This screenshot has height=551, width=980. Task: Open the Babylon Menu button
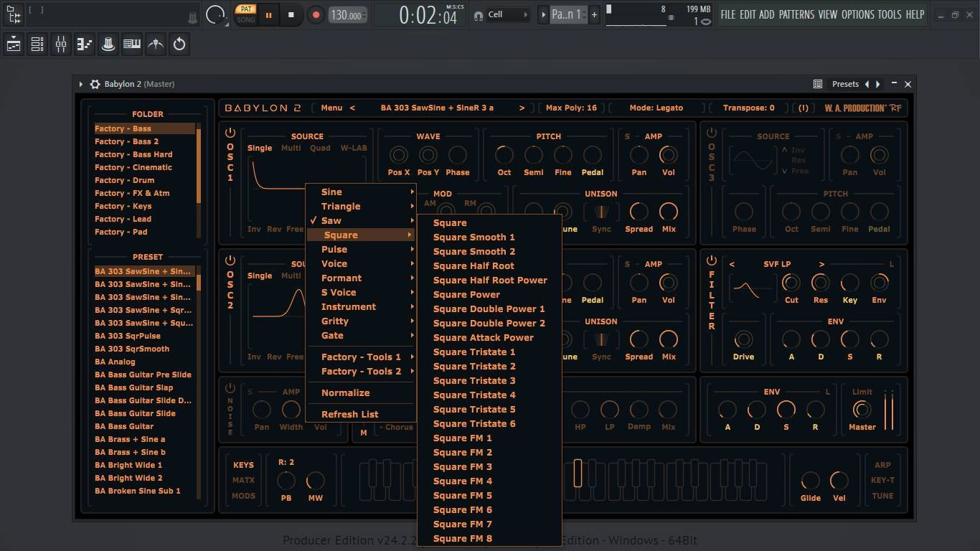[x=331, y=108]
